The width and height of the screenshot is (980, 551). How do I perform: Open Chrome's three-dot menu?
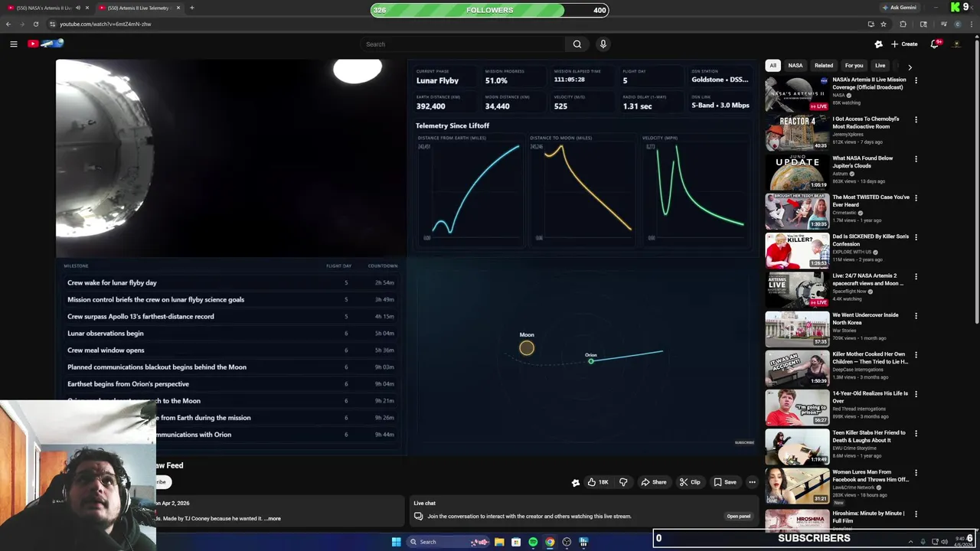[x=971, y=24]
